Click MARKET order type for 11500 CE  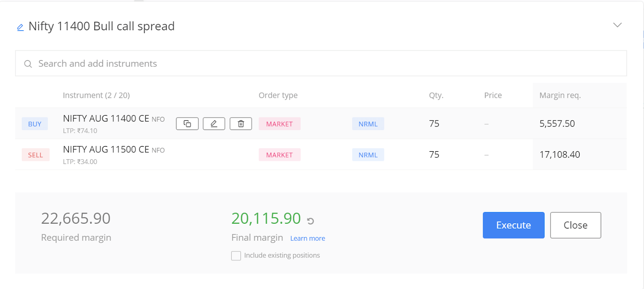pyautogui.click(x=279, y=155)
